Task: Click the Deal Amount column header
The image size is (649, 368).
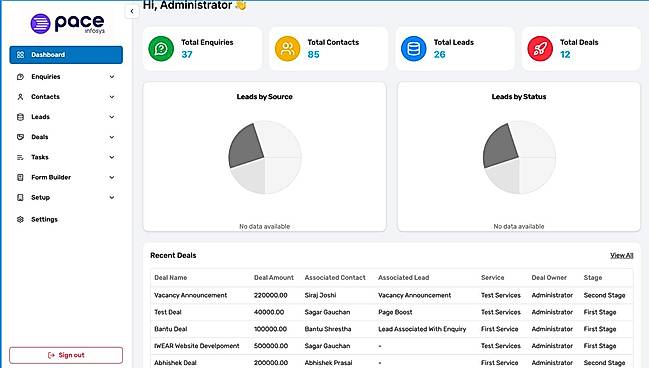Action: coord(274,278)
